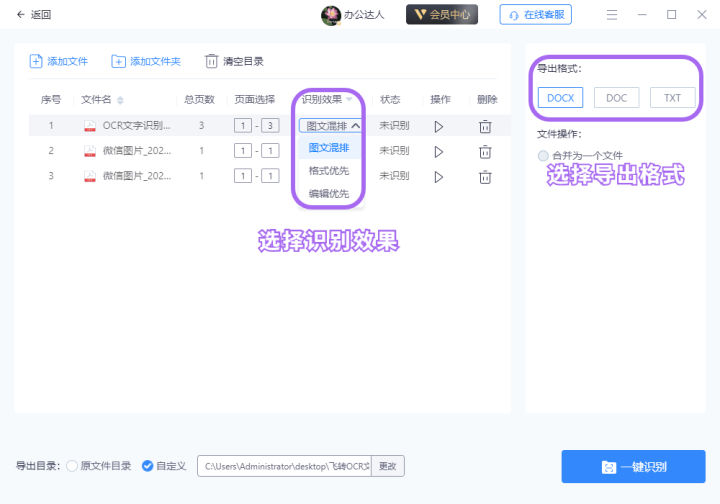Click 添加文件 add file icon
720x504 pixels.
[36, 61]
